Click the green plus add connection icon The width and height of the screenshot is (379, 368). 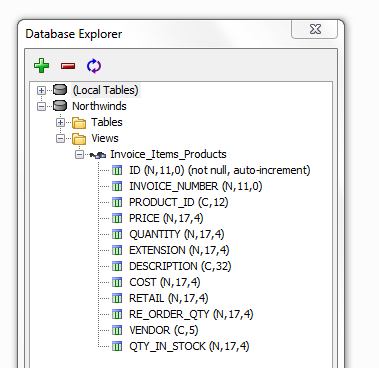42,66
